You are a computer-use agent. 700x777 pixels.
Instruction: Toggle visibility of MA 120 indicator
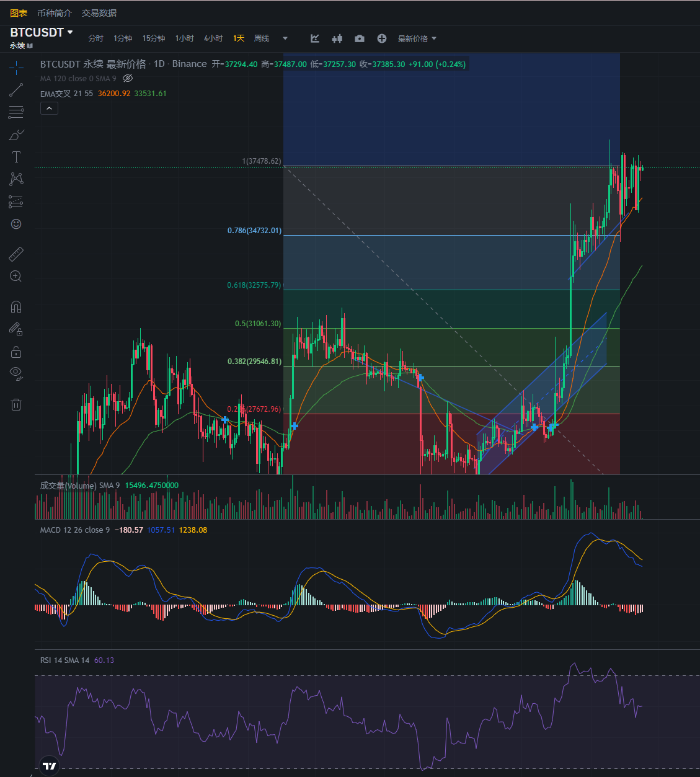128,78
